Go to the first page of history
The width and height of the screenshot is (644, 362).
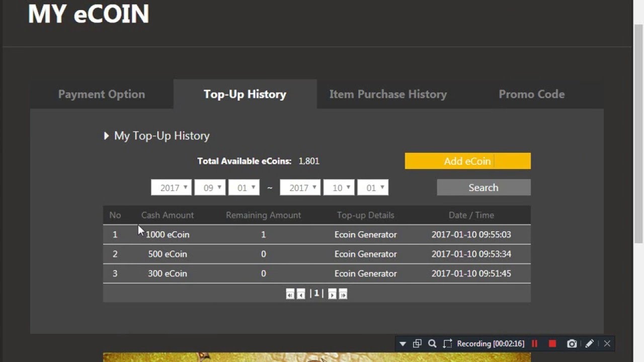click(290, 294)
